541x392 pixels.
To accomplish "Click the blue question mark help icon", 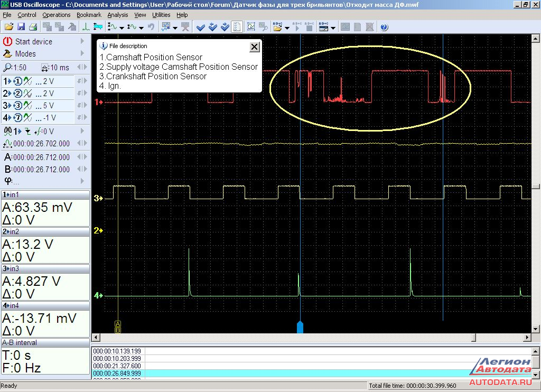I will [x=384, y=27].
